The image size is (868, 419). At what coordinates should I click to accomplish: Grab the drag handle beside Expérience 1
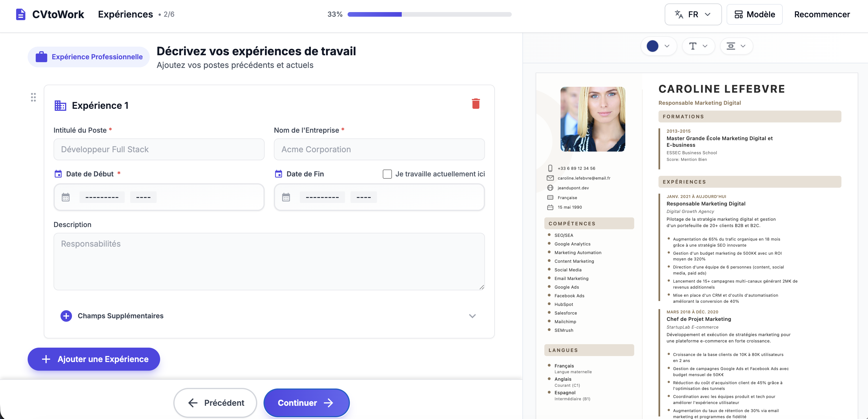pos(33,97)
